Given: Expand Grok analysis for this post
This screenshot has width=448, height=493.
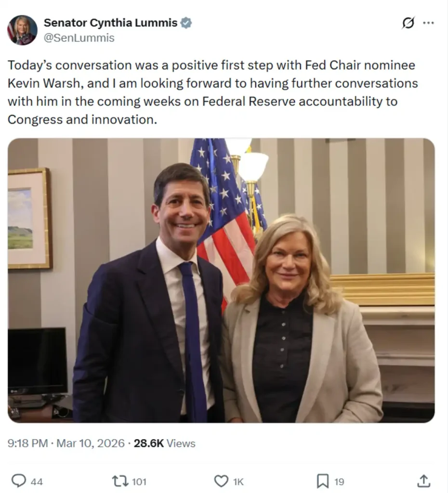Looking at the screenshot, I should (408, 22).
